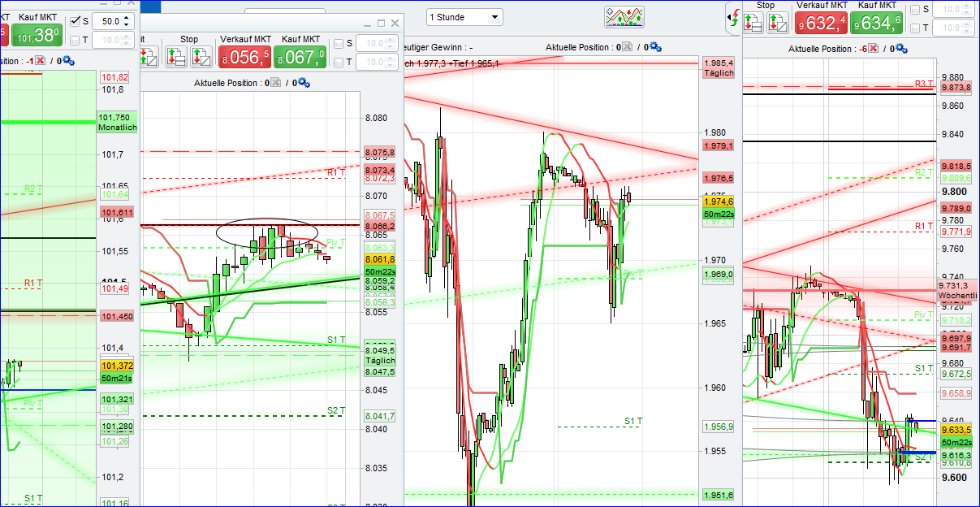Viewport: 980px width, 507px height.
Task: Click the chart indicator preview icon at top center
Action: pos(624,16)
